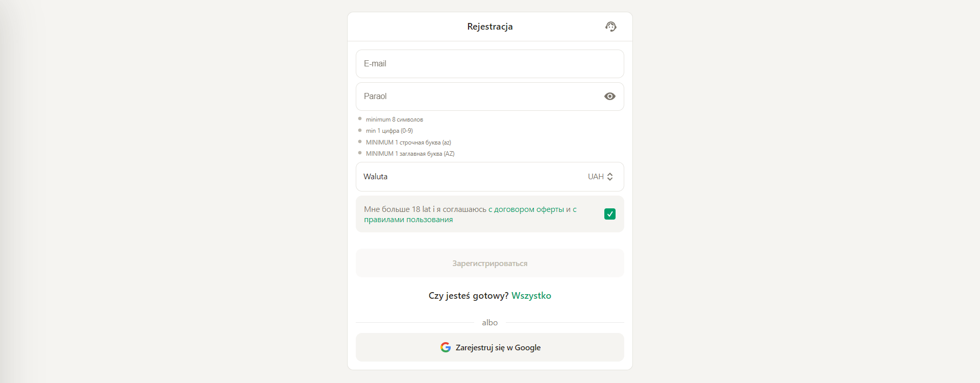Click the 'строчная буква (az)' requirement
Image resolution: width=980 pixels, height=383 pixels.
click(x=425, y=142)
